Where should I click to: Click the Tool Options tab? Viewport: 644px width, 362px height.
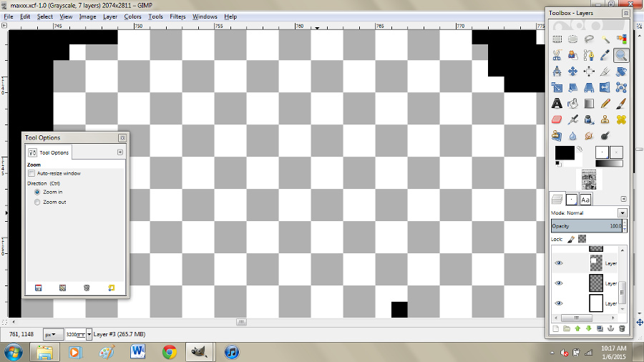tap(49, 152)
